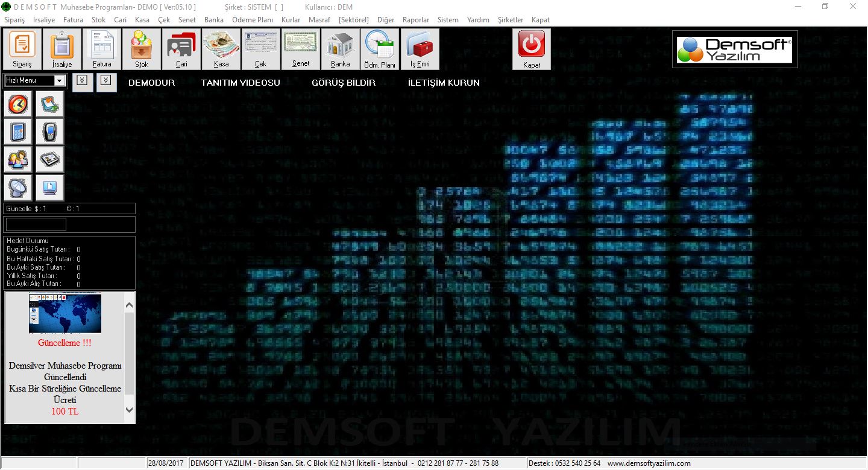
Task: Click the empty input field below Güncelle
Action: [36, 224]
